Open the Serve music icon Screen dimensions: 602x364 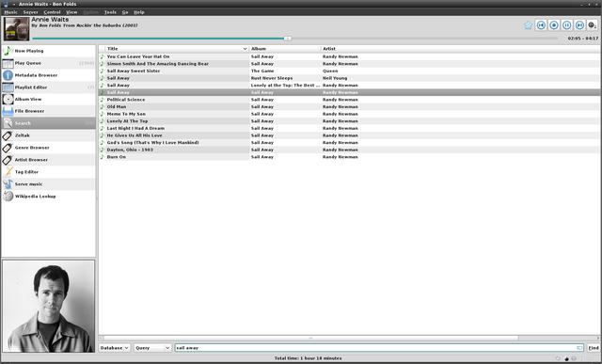[8, 184]
